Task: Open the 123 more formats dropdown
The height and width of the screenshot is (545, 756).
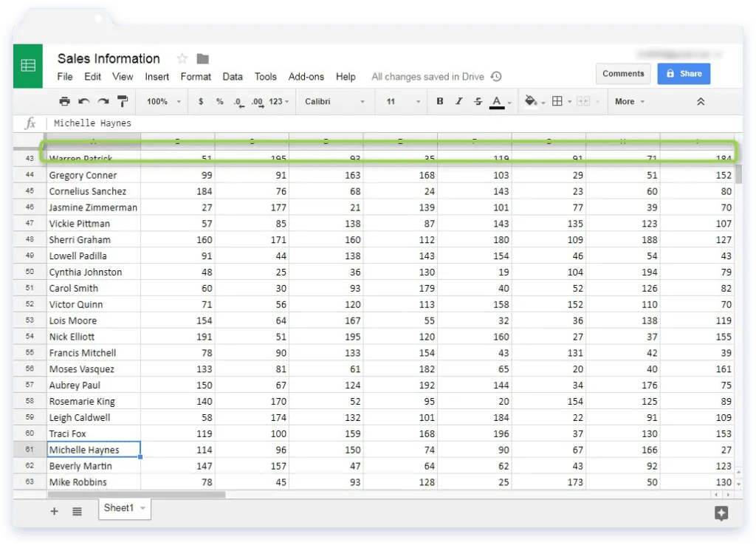Action: 278,101
